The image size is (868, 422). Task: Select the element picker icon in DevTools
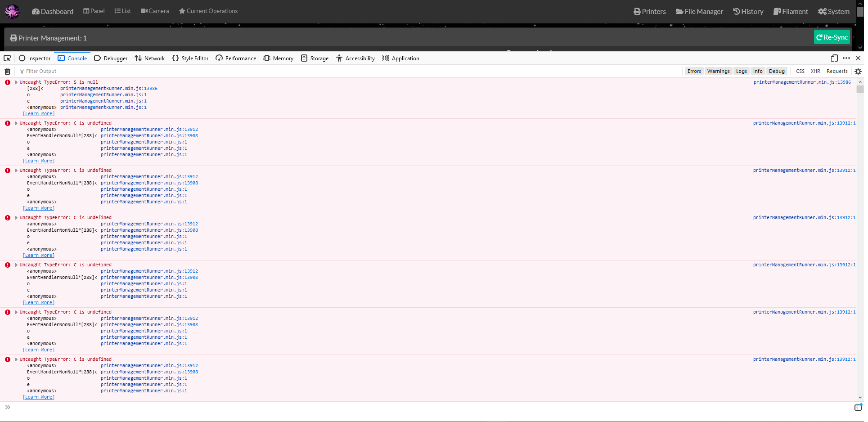[x=7, y=58]
